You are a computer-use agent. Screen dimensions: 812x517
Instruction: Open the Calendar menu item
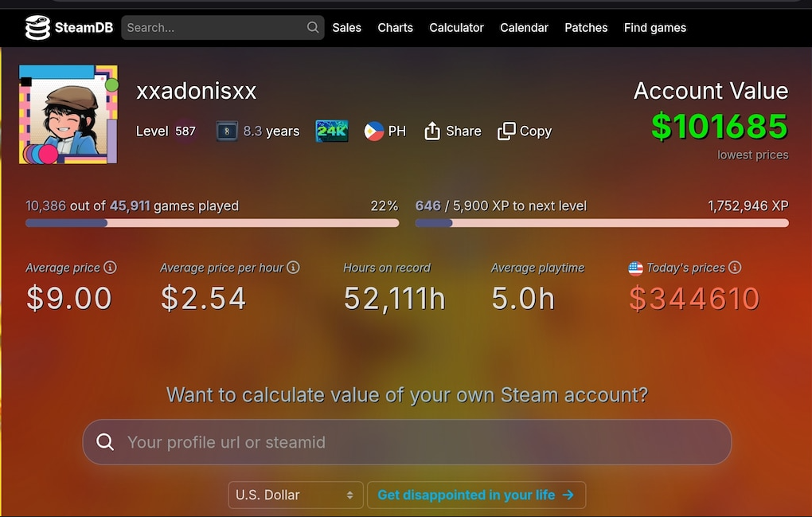pos(524,27)
